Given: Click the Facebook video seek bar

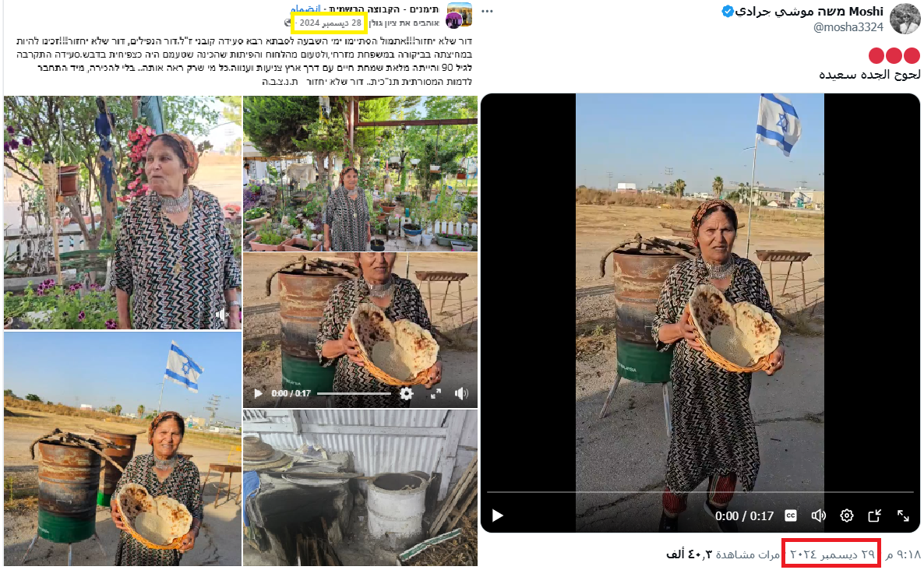Looking at the screenshot, I should point(354,394).
